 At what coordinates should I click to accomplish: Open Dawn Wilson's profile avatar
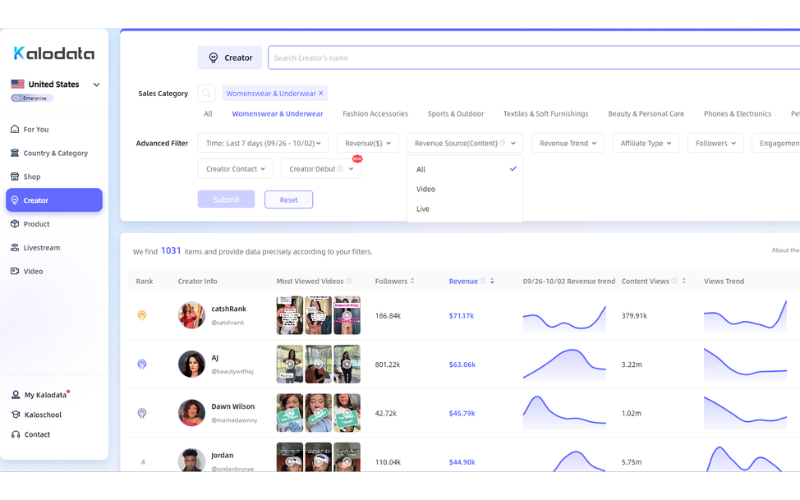(191, 413)
